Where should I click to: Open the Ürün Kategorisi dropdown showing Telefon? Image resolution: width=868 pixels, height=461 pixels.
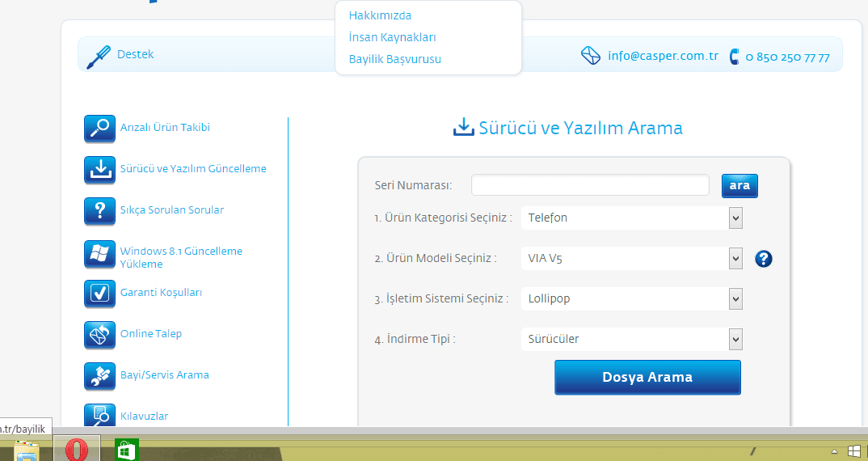coord(632,218)
